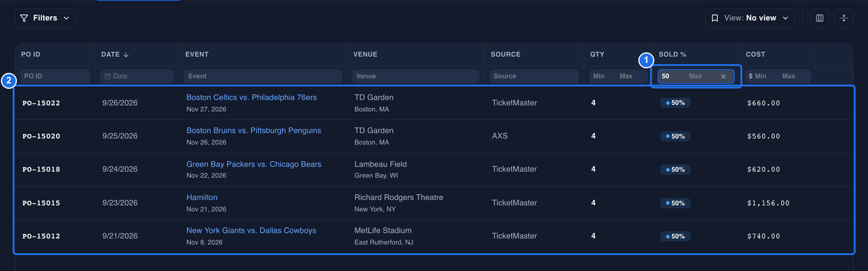Viewport: 868px width, 271px height.
Task: Click the VENUE column header
Action: 365,54
